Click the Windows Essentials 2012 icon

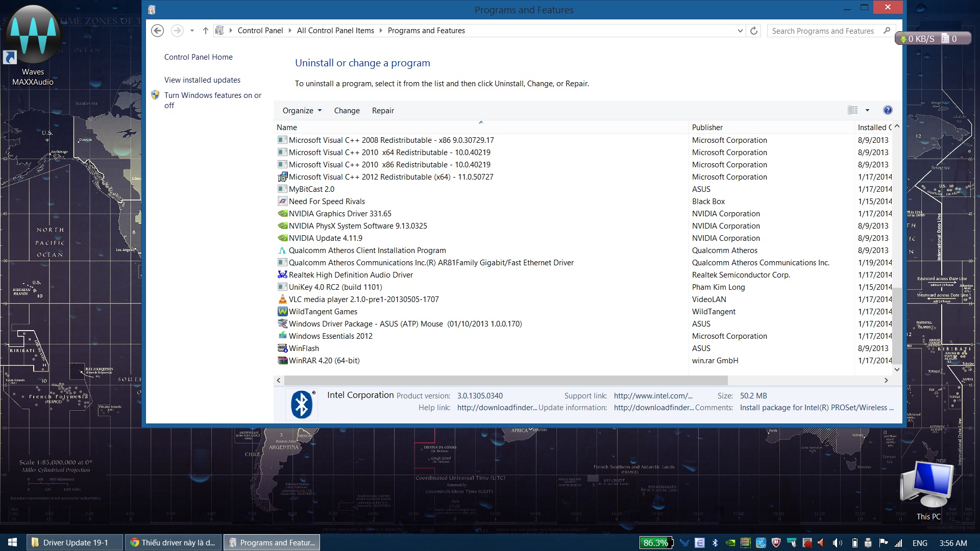pos(282,336)
